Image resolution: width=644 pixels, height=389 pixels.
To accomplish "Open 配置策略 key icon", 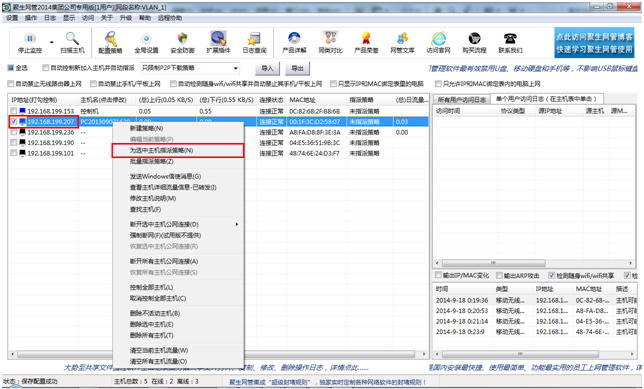I will 110,39.
